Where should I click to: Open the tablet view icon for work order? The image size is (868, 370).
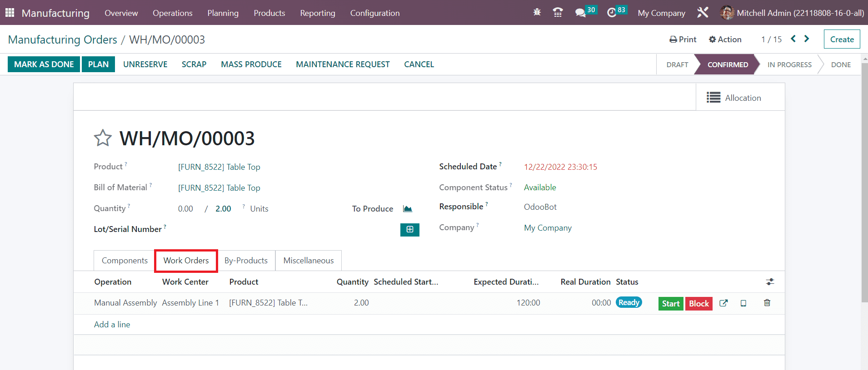point(743,303)
